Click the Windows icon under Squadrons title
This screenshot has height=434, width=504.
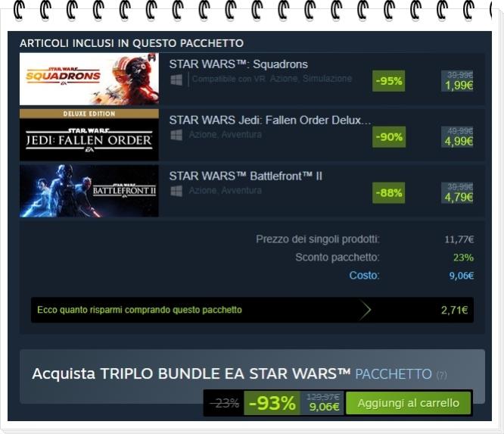pos(176,80)
